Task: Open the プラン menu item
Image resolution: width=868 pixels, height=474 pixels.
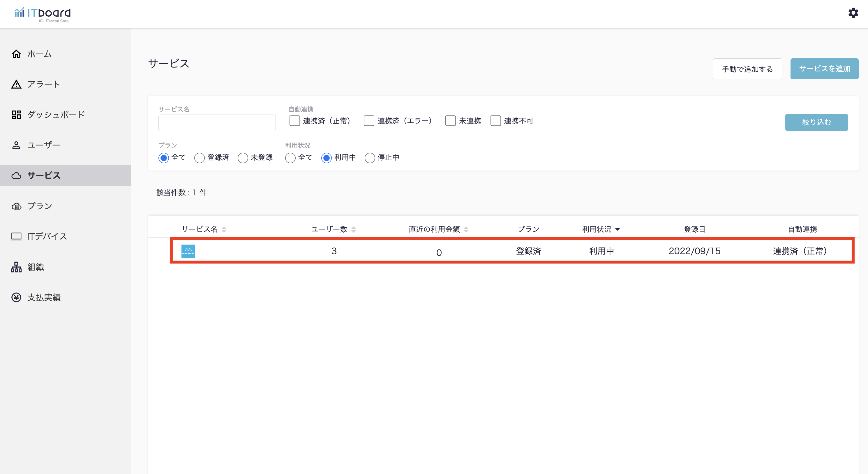Action: (x=40, y=206)
